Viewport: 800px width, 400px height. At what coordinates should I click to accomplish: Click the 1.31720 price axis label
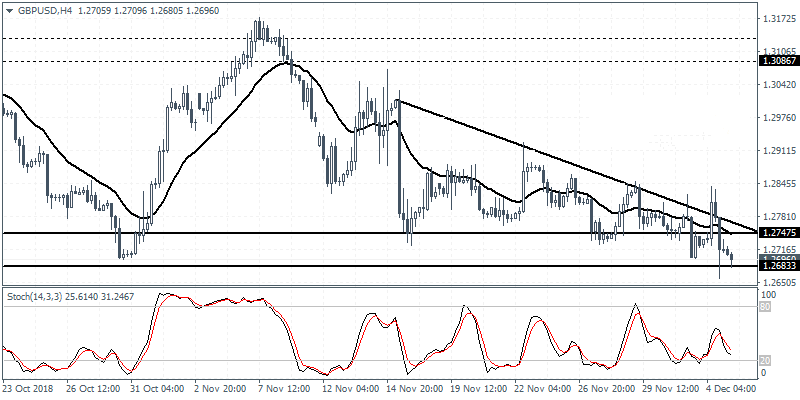(x=778, y=19)
